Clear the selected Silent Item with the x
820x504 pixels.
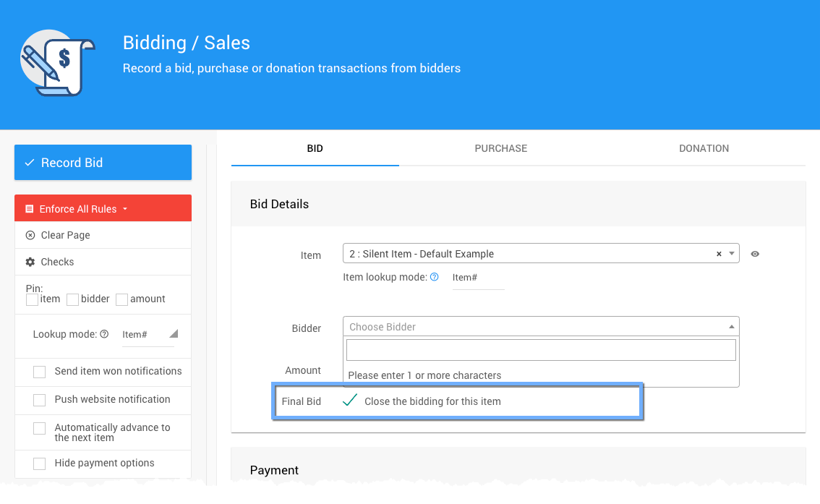point(719,254)
